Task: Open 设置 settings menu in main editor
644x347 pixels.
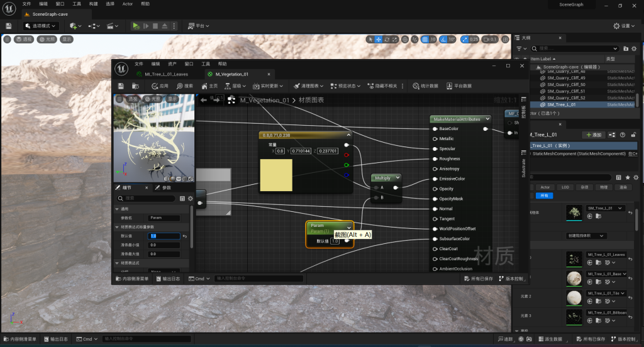Action: 624,26
